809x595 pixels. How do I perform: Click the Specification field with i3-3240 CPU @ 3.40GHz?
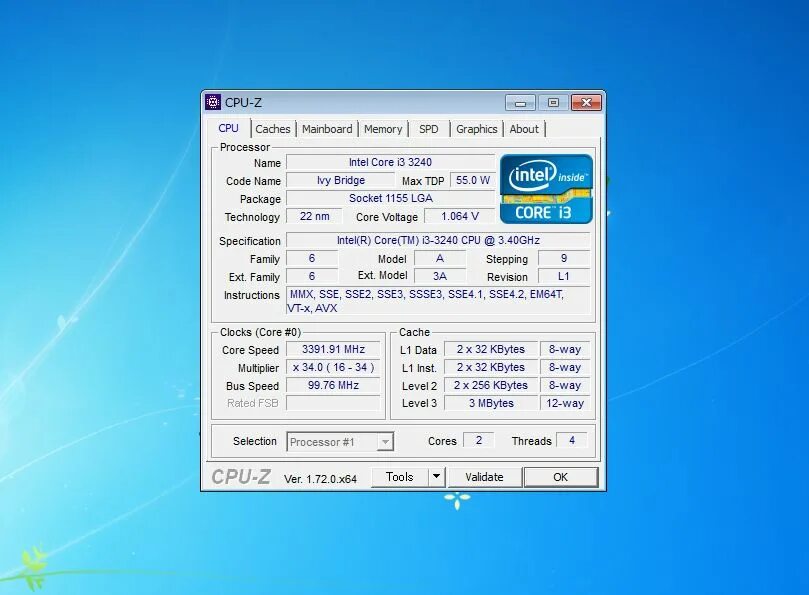coord(438,240)
